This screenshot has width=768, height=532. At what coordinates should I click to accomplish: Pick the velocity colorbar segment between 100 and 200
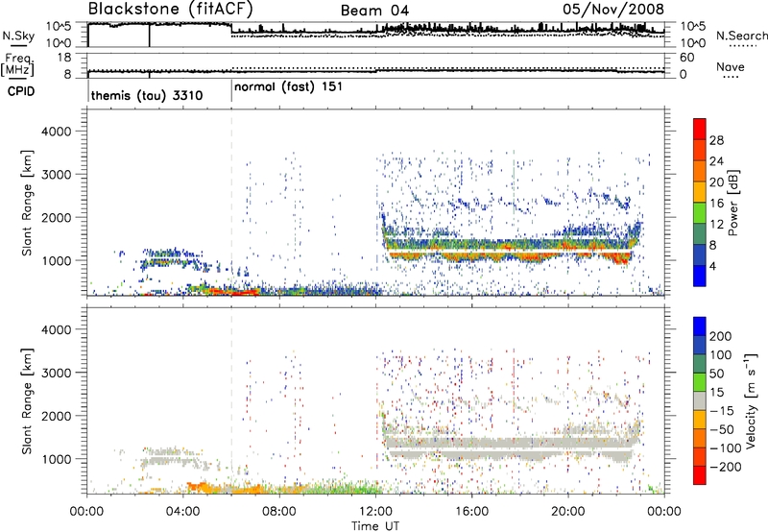[x=700, y=345]
